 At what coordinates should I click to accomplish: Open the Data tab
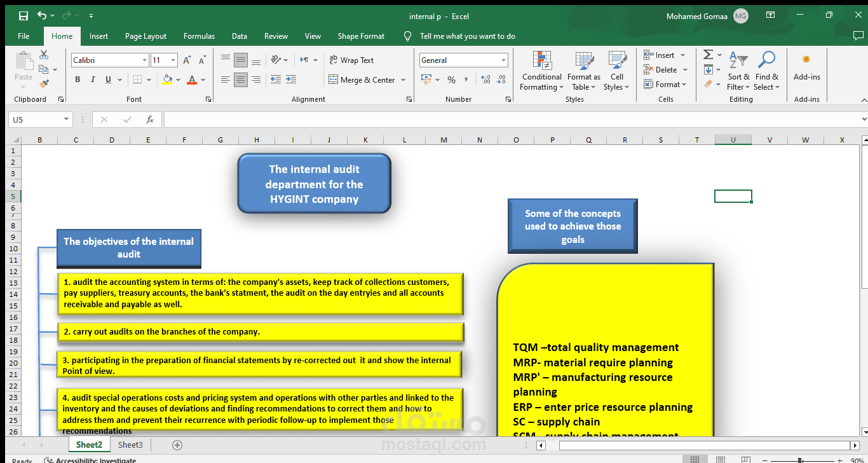click(240, 36)
